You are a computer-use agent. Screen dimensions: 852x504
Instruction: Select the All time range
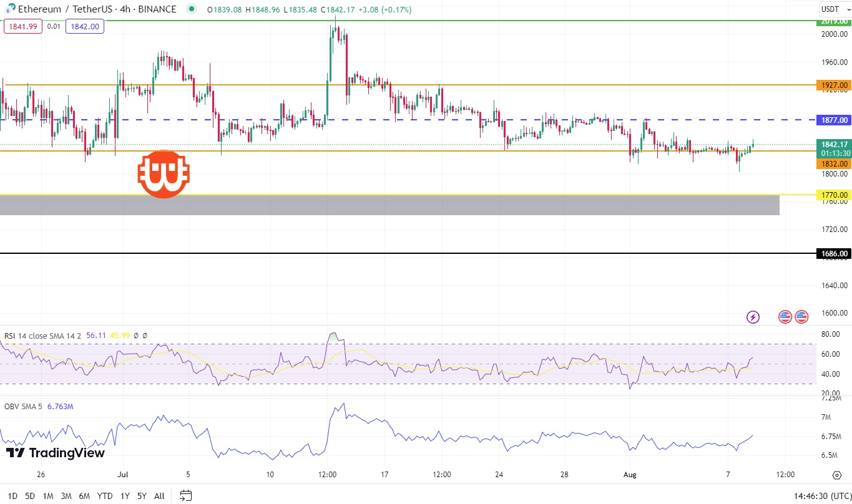coord(159,496)
